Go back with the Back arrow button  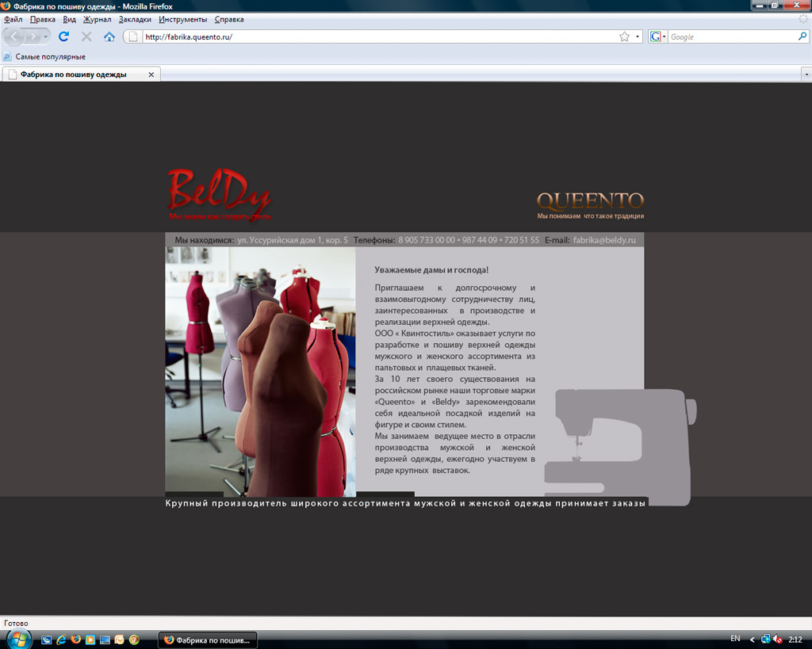(14, 36)
